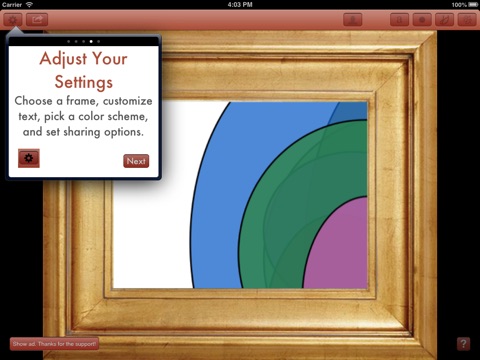The image size is (480, 360).
Task: Open the color palette tool icon
Action: 467,20
